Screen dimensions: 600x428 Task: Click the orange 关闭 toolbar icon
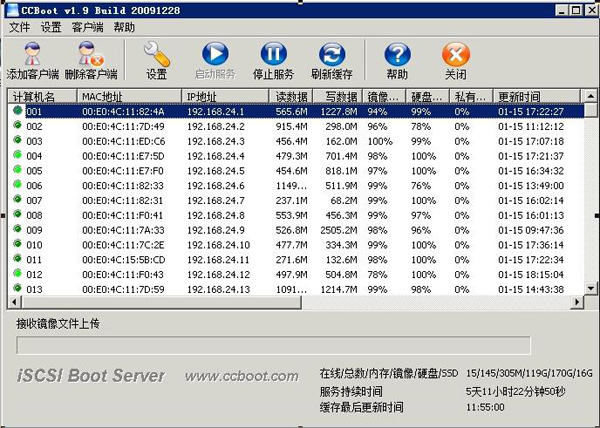tap(456, 54)
